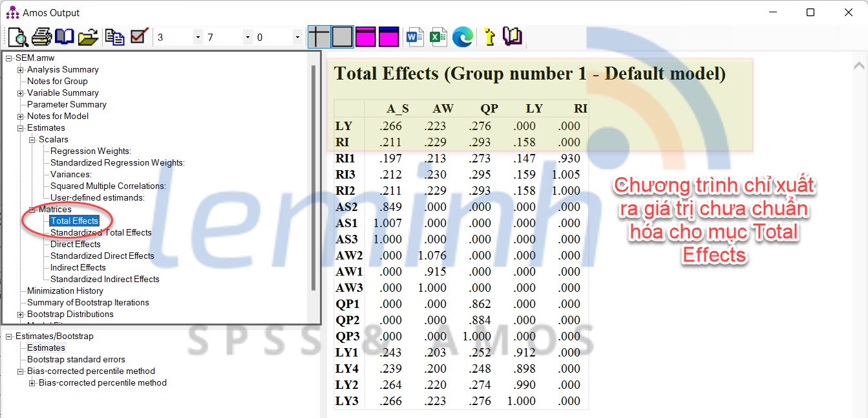
Task: Click the red checkmark options icon
Action: [x=139, y=37]
